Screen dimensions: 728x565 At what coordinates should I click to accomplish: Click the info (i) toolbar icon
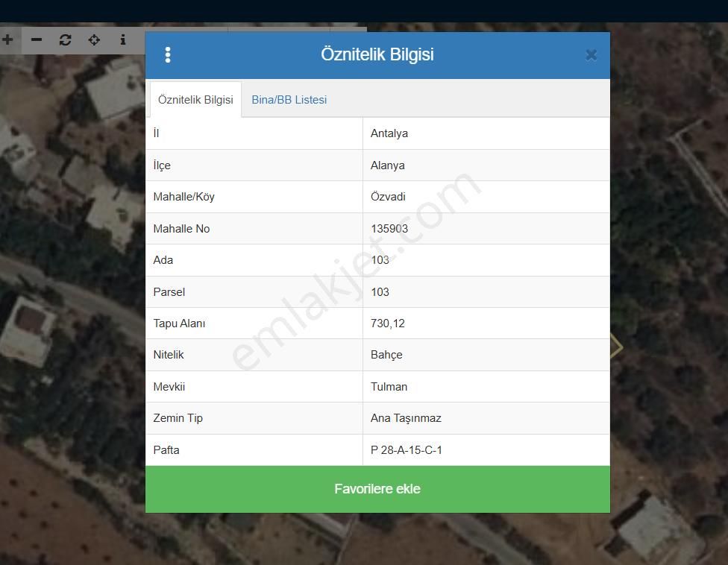[x=123, y=40]
